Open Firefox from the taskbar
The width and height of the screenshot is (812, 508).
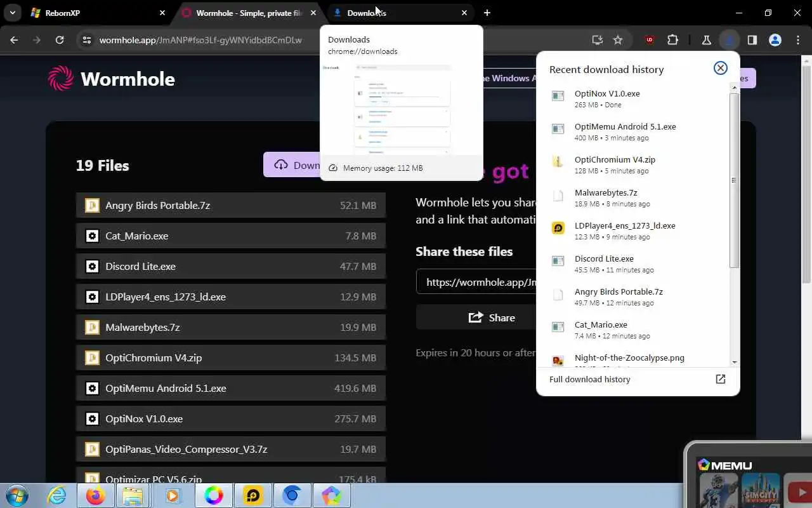pyautogui.click(x=96, y=495)
